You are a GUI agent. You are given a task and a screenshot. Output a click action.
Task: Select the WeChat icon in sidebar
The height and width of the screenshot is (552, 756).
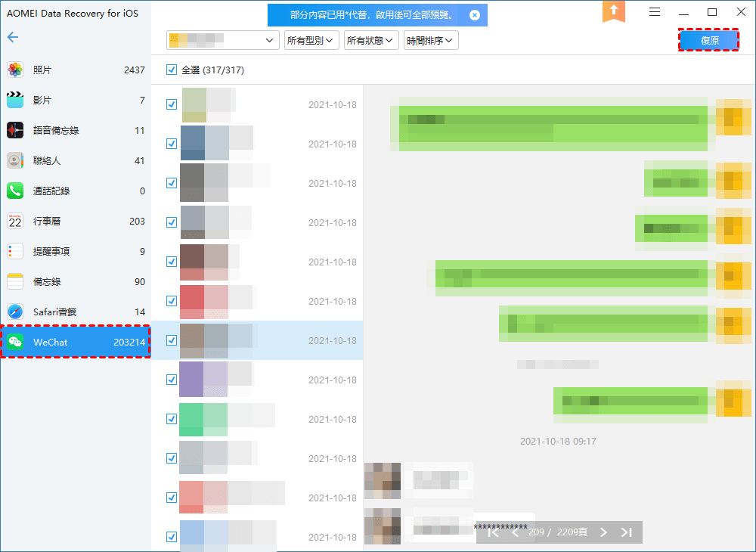(x=15, y=343)
